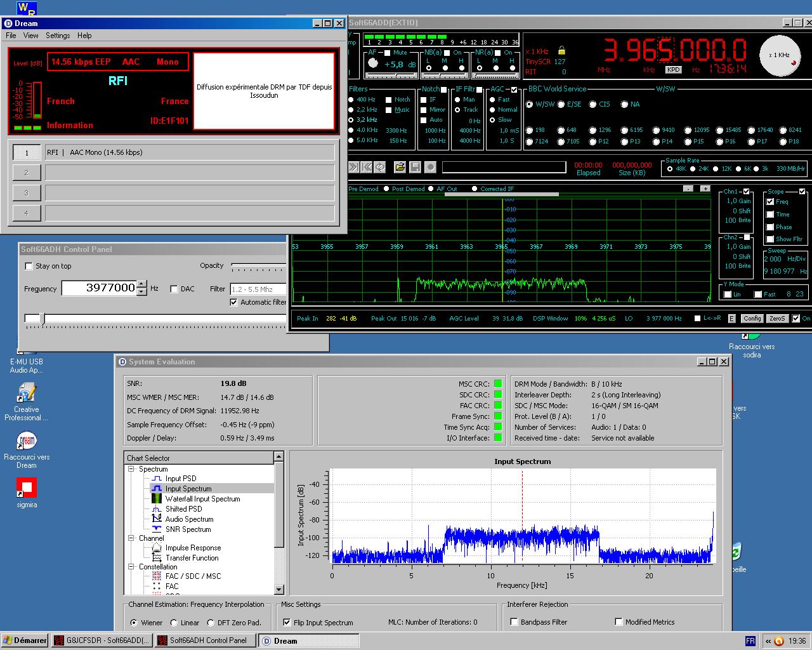Show the Transfer Function chart icon
The width and height of the screenshot is (812, 650).
(x=157, y=558)
